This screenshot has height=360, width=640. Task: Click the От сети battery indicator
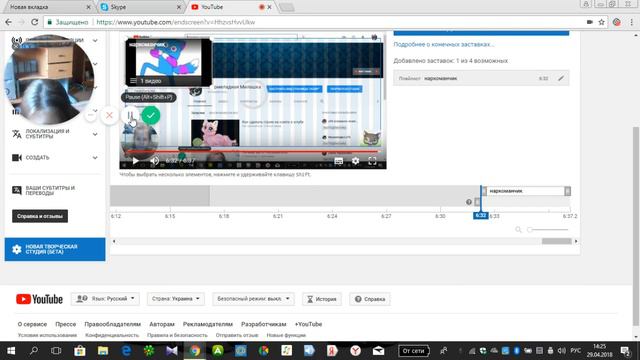click(x=413, y=351)
